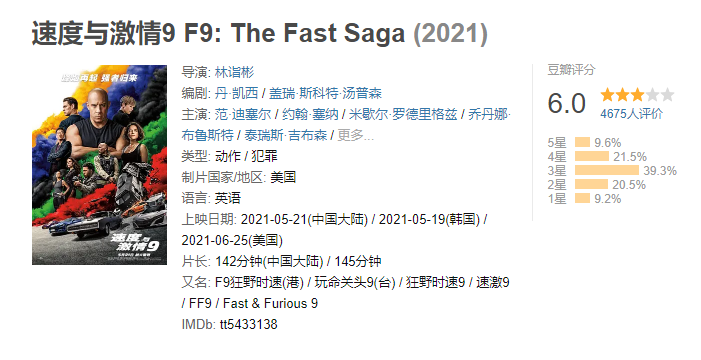Viewport: 701px width, 360px height.
Task: Open actress 米歇尔·罗德里格兹's link
Action: click(x=403, y=114)
